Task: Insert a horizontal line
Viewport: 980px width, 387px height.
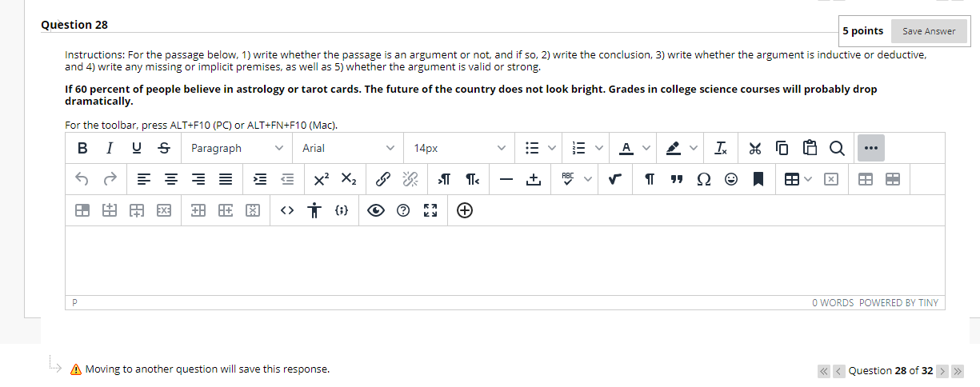Action: (506, 179)
